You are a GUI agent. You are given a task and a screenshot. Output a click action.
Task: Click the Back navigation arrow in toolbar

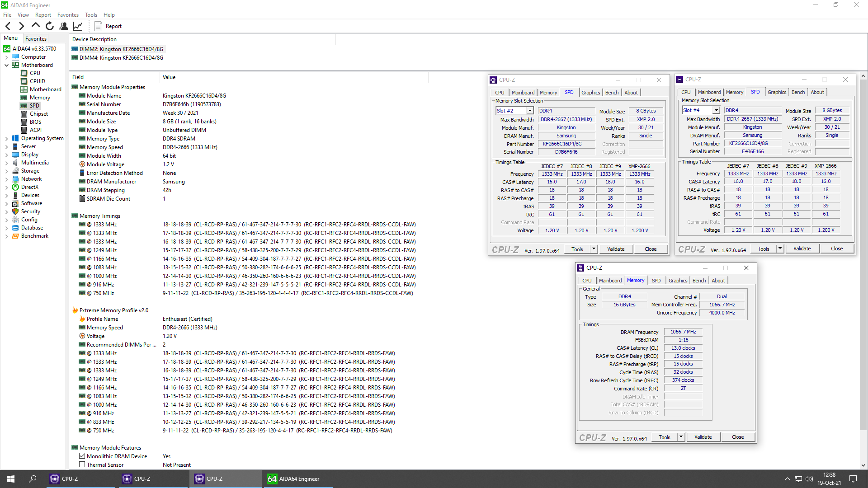click(8, 26)
